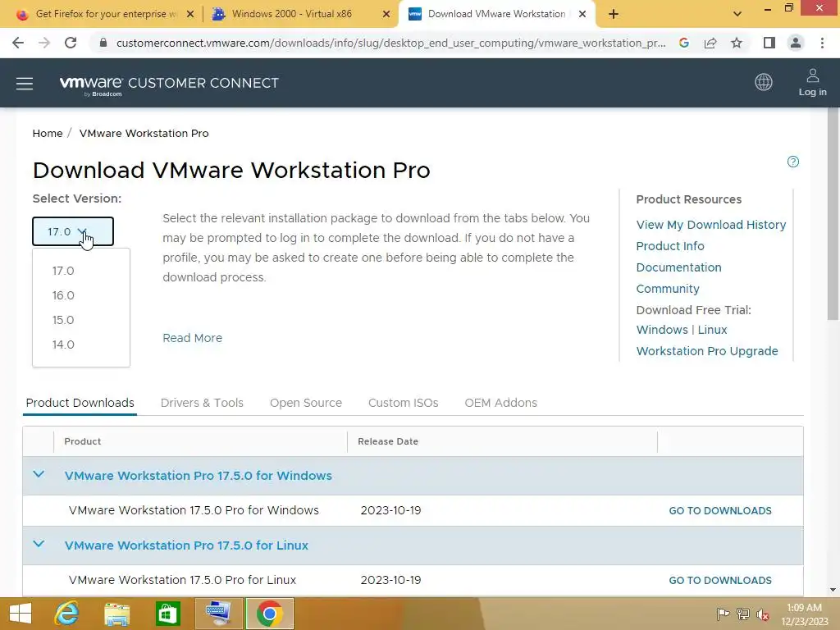The image size is (840, 630).
Task: Choose version 17.0 from the list
Action: (x=63, y=271)
